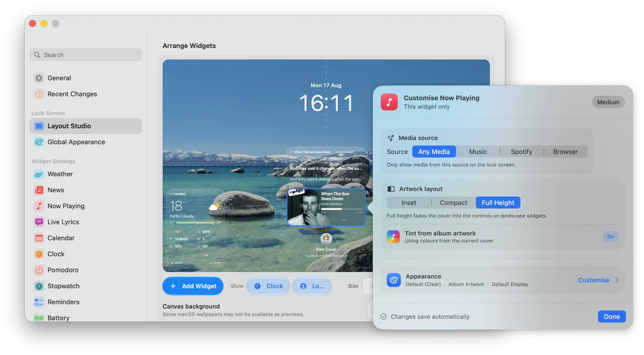Click the Stopwatch icon in sidebar
The height and width of the screenshot is (355, 644).
(x=39, y=286)
